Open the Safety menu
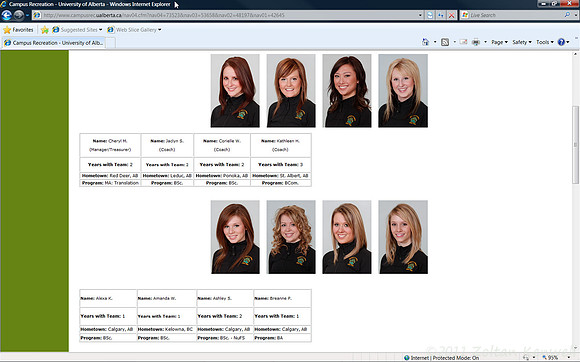 point(522,42)
